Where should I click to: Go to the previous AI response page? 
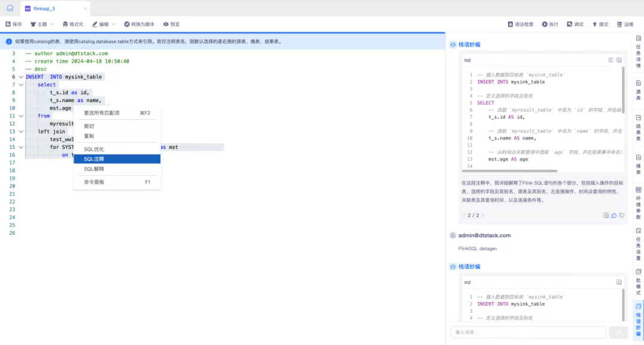pos(465,215)
